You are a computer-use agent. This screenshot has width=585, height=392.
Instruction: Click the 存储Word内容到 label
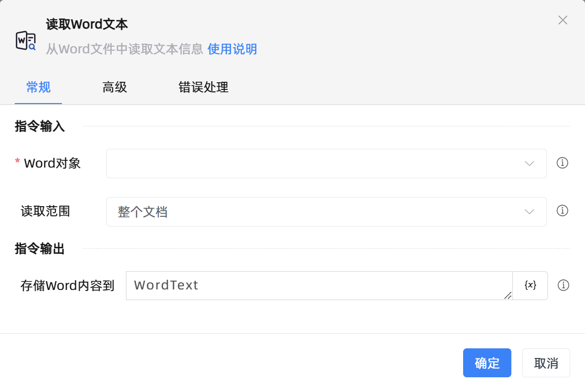(68, 286)
